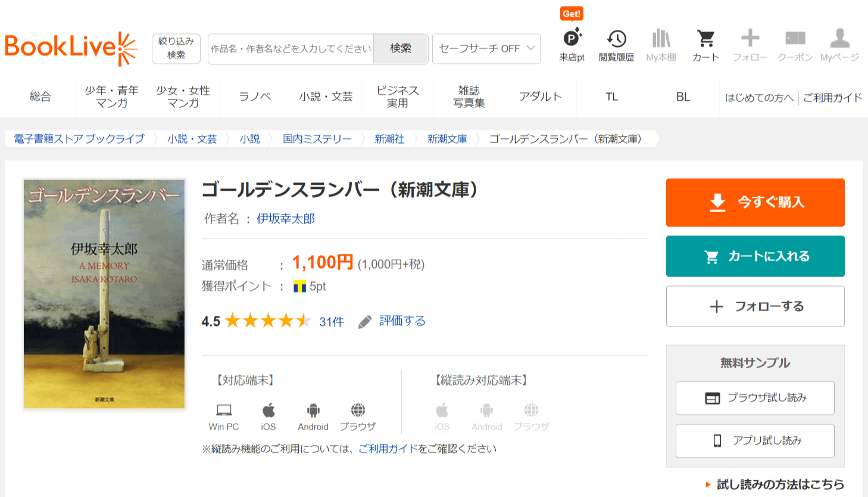Click the 評価する pencil icon
Viewport: 868px width, 497px height.
(365, 322)
